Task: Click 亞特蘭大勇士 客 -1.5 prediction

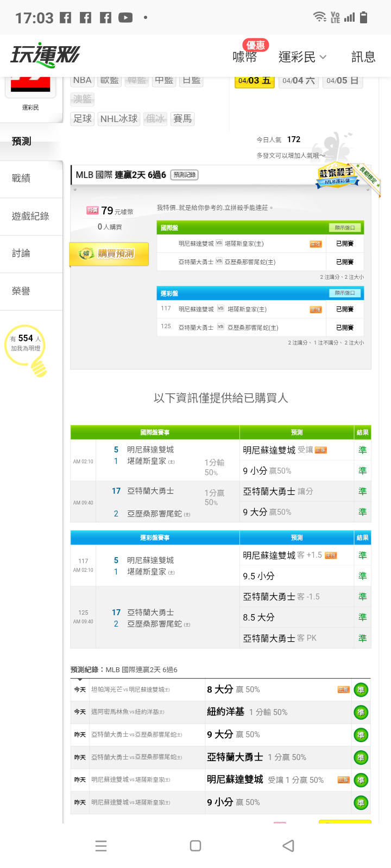Action: 281,597
